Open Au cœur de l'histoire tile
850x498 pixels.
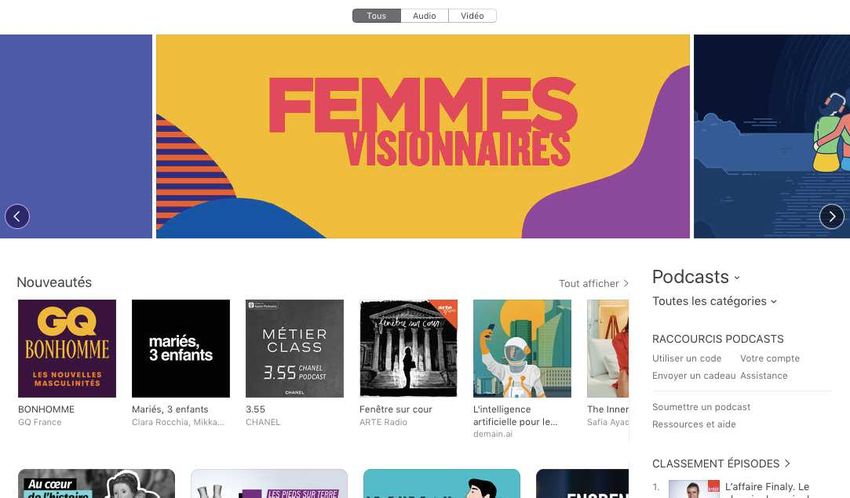pyautogui.click(x=96, y=483)
